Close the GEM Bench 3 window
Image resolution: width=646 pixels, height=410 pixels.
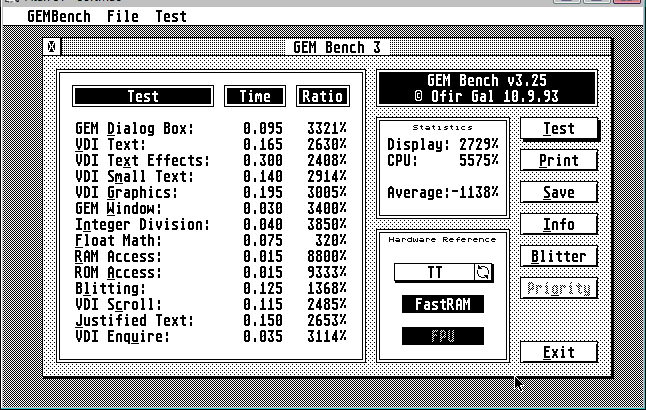click(x=51, y=47)
